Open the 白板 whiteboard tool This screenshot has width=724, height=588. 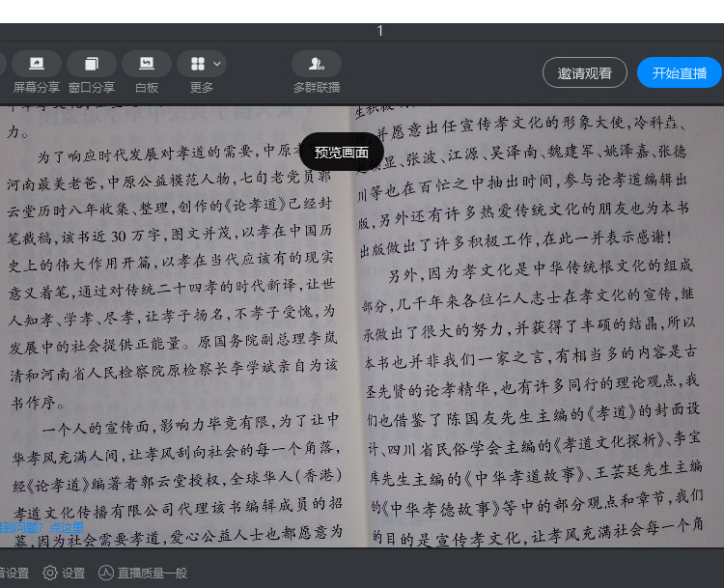tap(147, 64)
